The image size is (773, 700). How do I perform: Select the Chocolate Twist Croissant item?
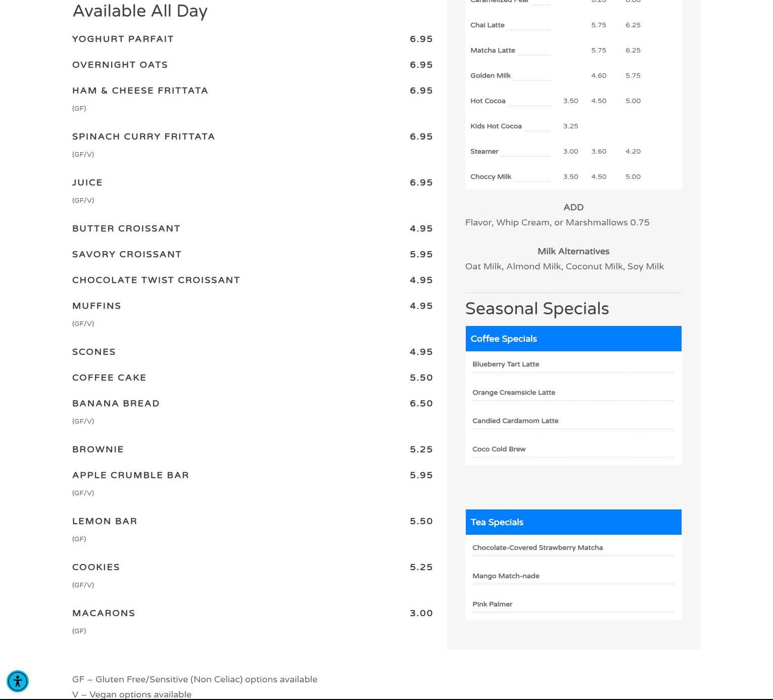point(156,281)
